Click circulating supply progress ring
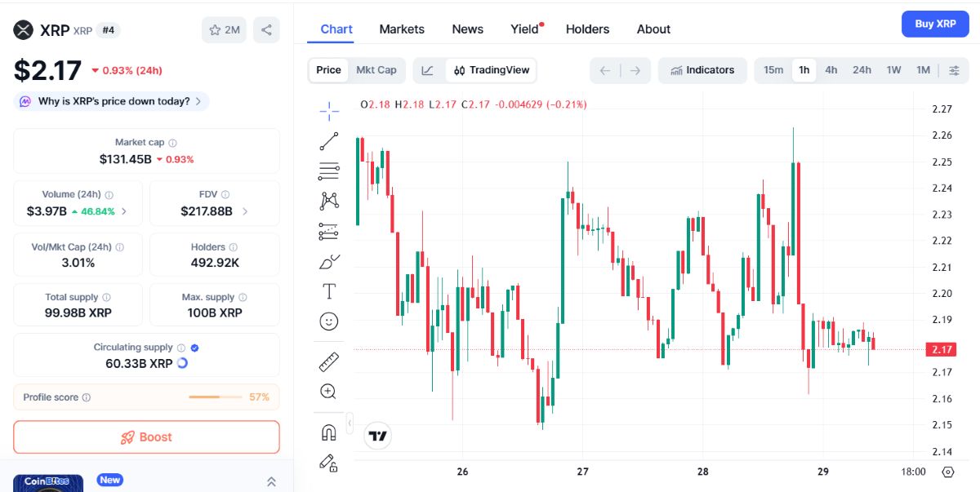 pyautogui.click(x=182, y=363)
